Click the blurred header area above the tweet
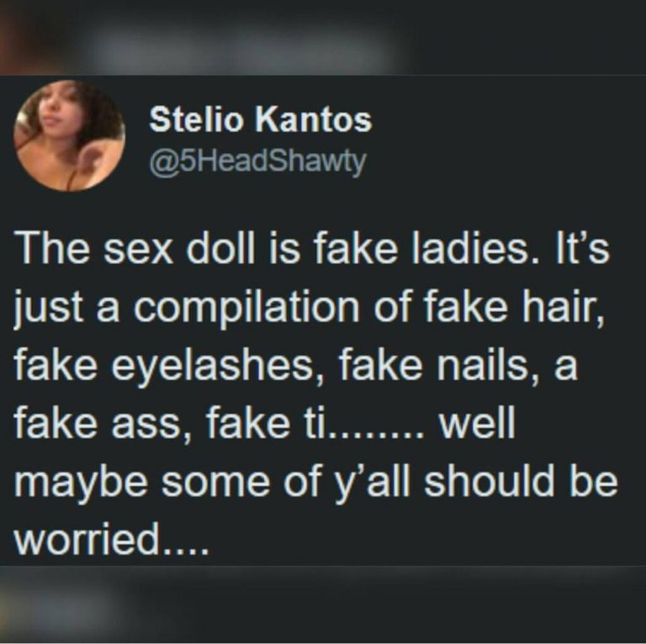646x644 pixels. coord(323,37)
